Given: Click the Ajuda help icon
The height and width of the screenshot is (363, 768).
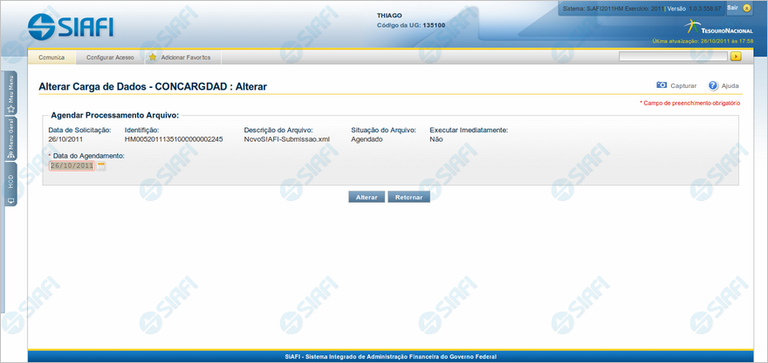Looking at the screenshot, I should click(713, 85).
